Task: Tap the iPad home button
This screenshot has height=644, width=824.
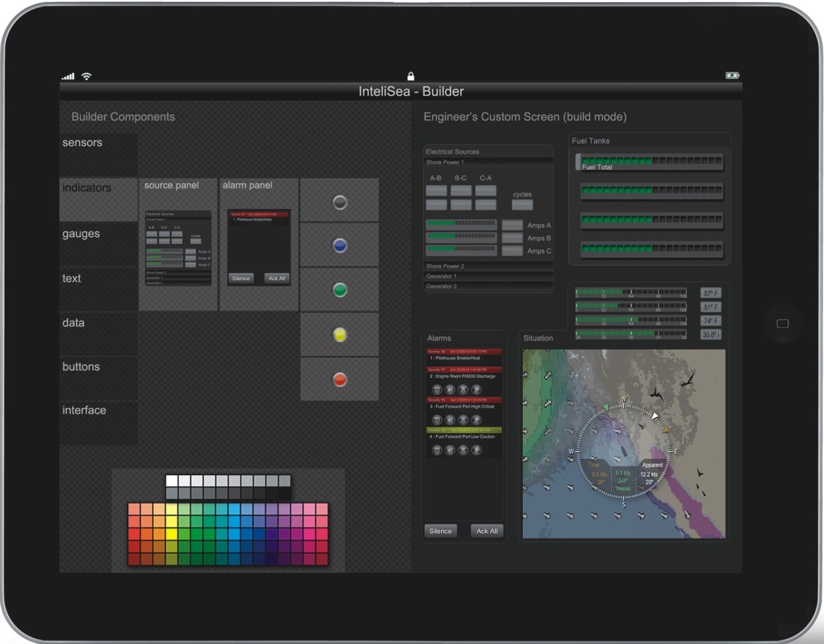Action: coord(783,324)
